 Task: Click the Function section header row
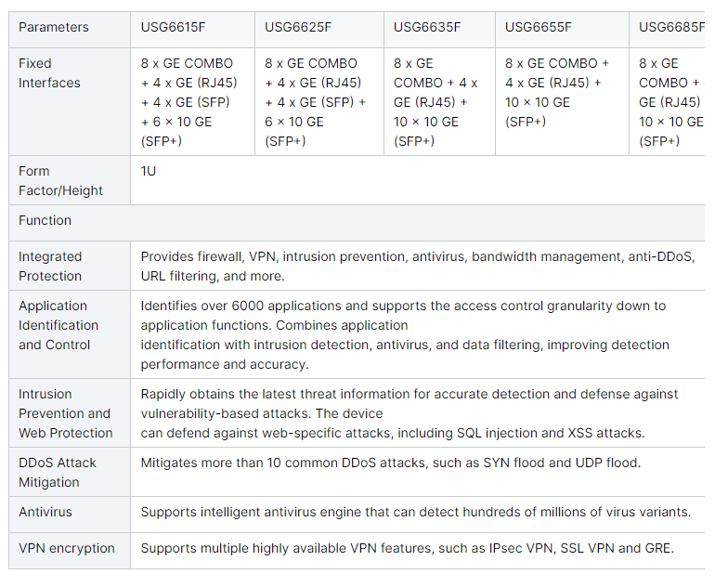click(357, 223)
